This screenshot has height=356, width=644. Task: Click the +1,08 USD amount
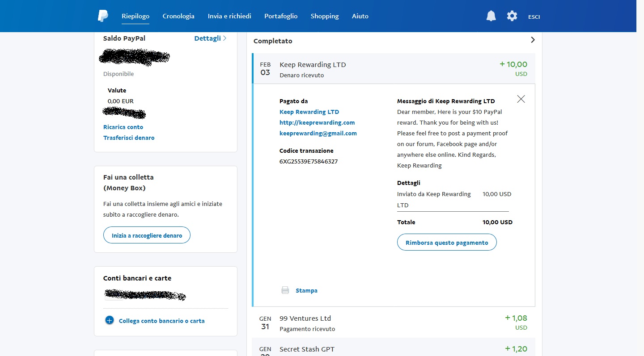coord(516,322)
